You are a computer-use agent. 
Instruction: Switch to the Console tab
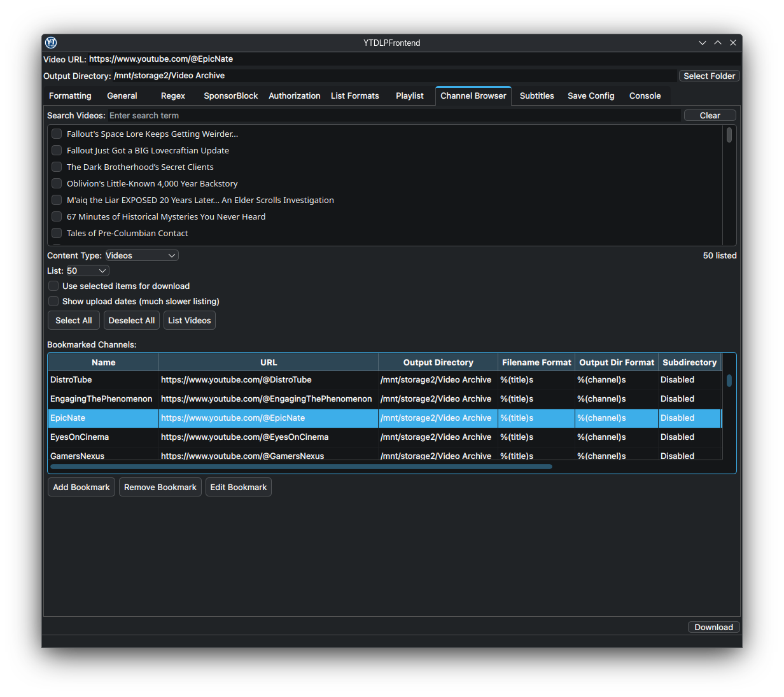point(645,95)
